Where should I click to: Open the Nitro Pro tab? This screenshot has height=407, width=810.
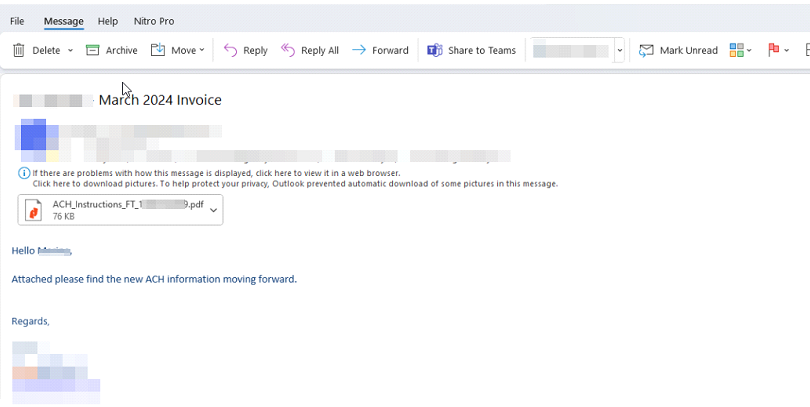153,21
